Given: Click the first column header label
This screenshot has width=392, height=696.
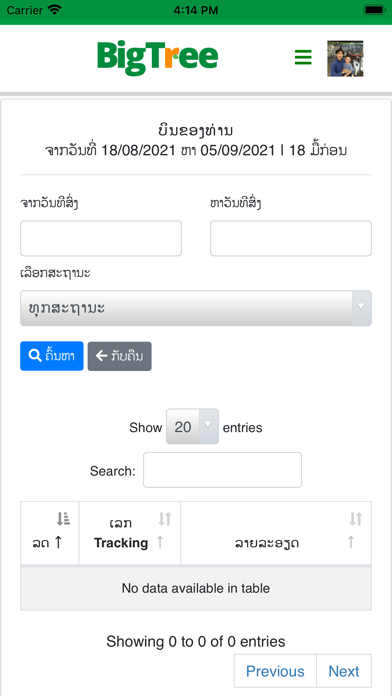Looking at the screenshot, I should tap(41, 543).
